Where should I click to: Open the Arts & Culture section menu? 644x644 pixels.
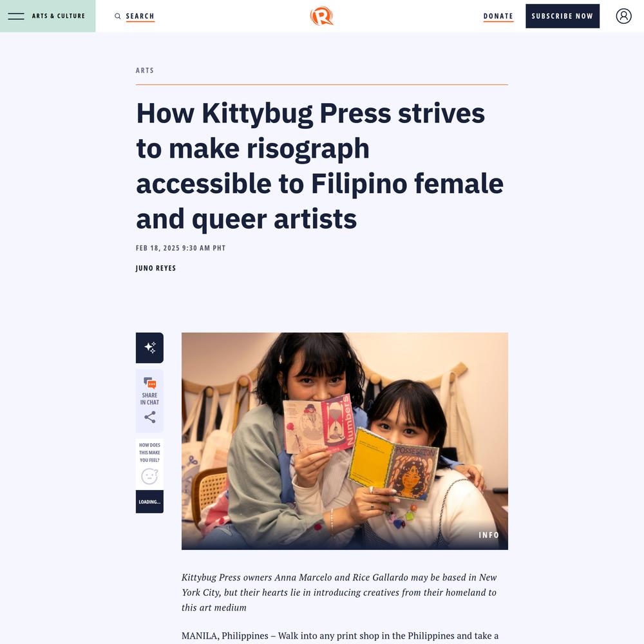[x=59, y=16]
